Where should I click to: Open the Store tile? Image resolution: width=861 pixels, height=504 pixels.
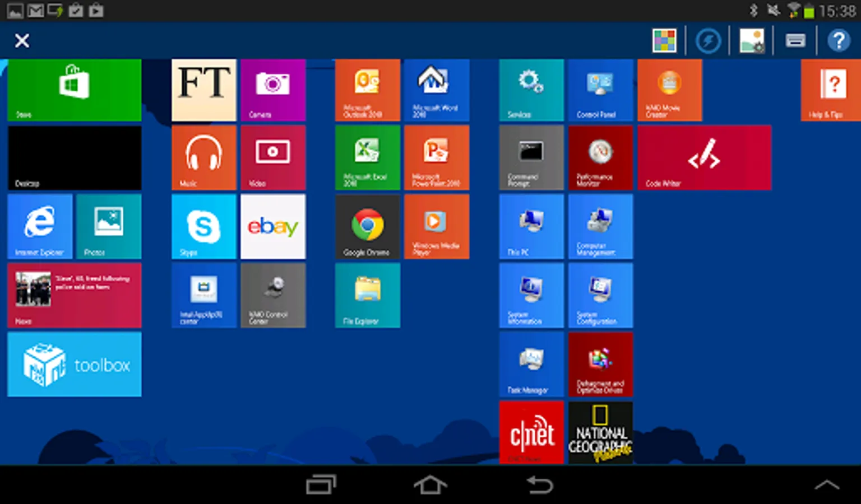75,90
